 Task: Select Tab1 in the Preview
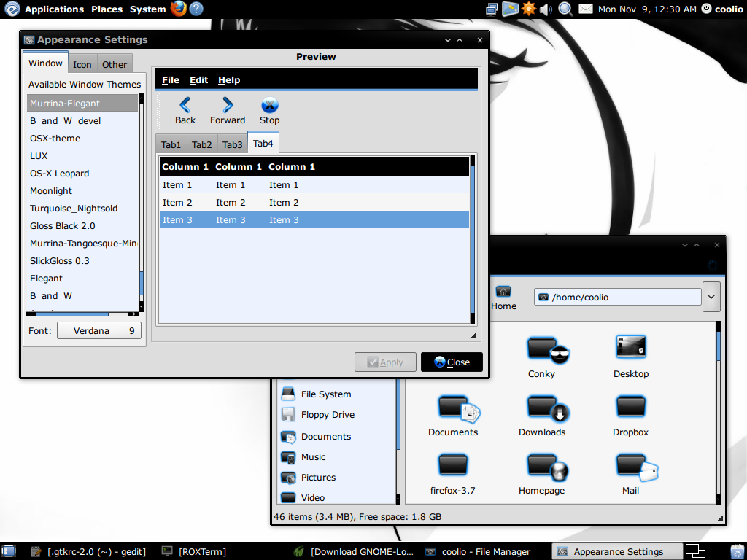(x=171, y=145)
